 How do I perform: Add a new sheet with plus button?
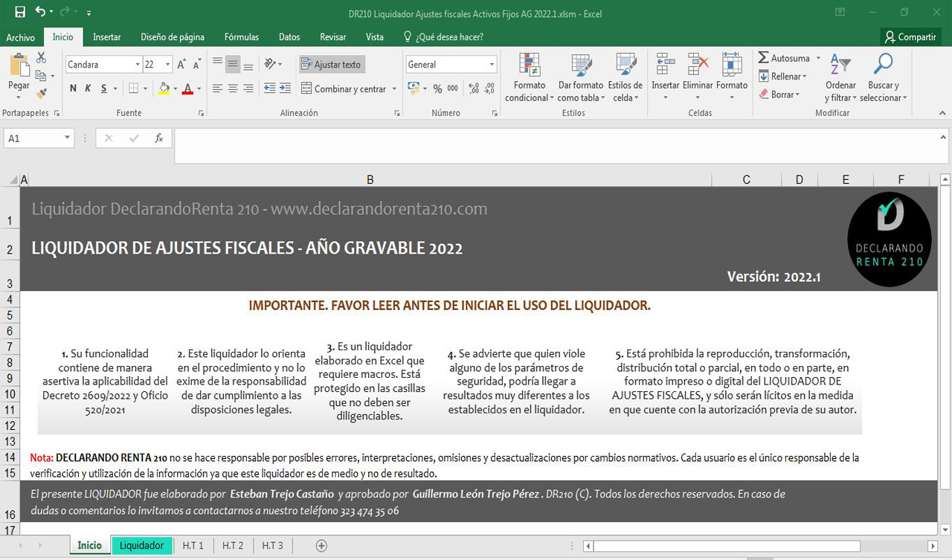(x=321, y=545)
